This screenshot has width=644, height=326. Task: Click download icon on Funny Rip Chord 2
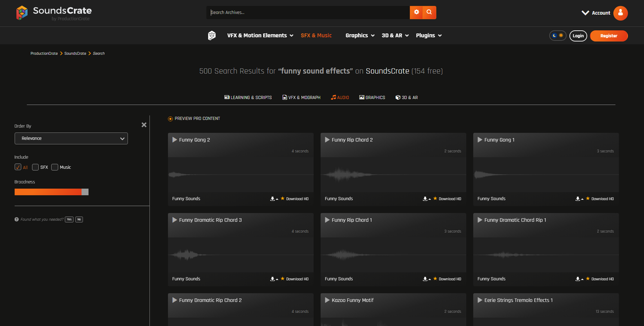(x=426, y=199)
